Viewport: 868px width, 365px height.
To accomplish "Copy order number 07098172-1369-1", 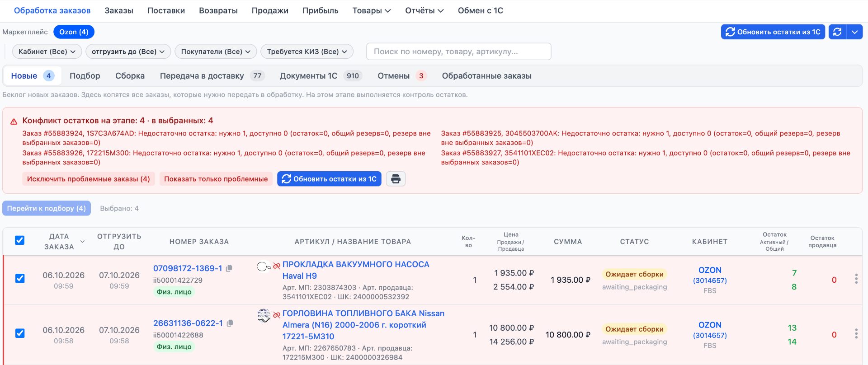I will click(x=229, y=268).
